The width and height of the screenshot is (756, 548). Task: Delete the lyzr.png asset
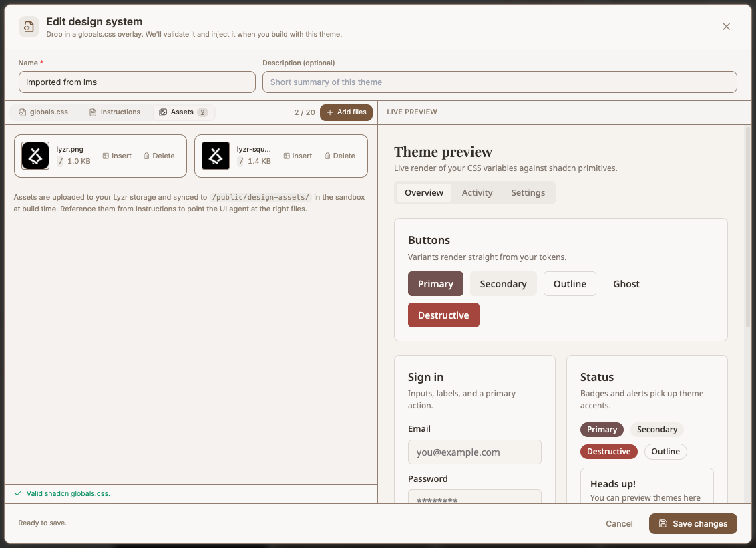click(159, 156)
